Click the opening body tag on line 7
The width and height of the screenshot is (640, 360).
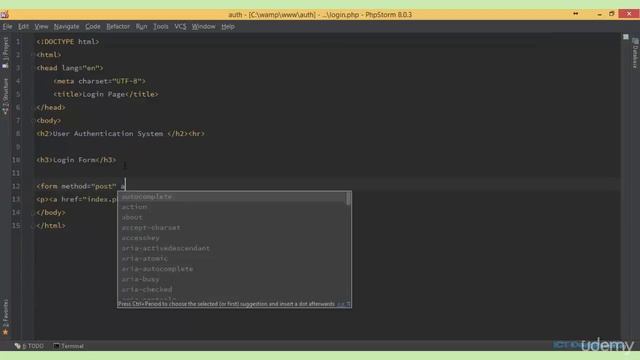(49, 120)
